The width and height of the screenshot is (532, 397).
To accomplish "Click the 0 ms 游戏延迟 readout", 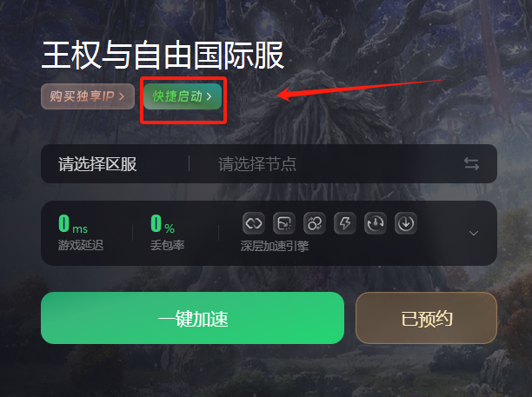I will 81,233.
